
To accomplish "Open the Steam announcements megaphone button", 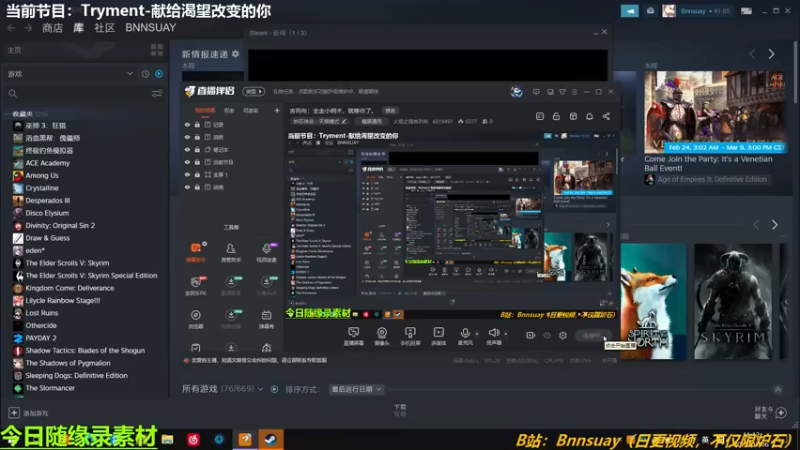I will (630, 11).
